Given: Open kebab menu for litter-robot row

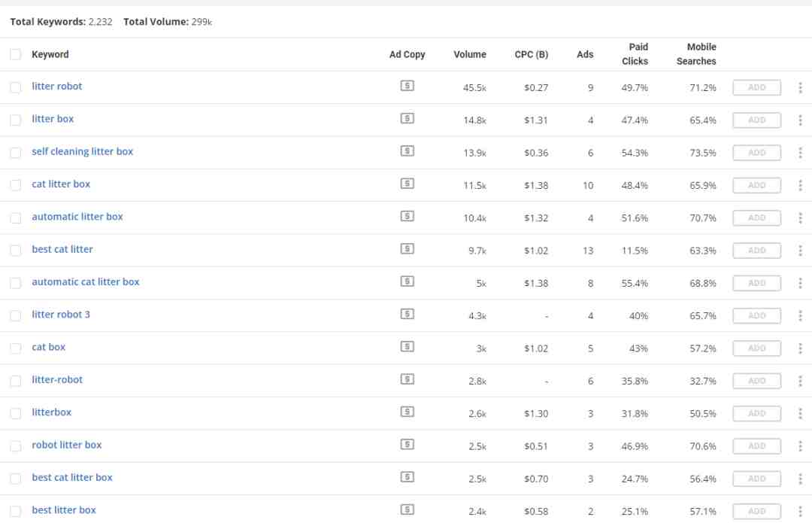Looking at the screenshot, I should 800,381.
